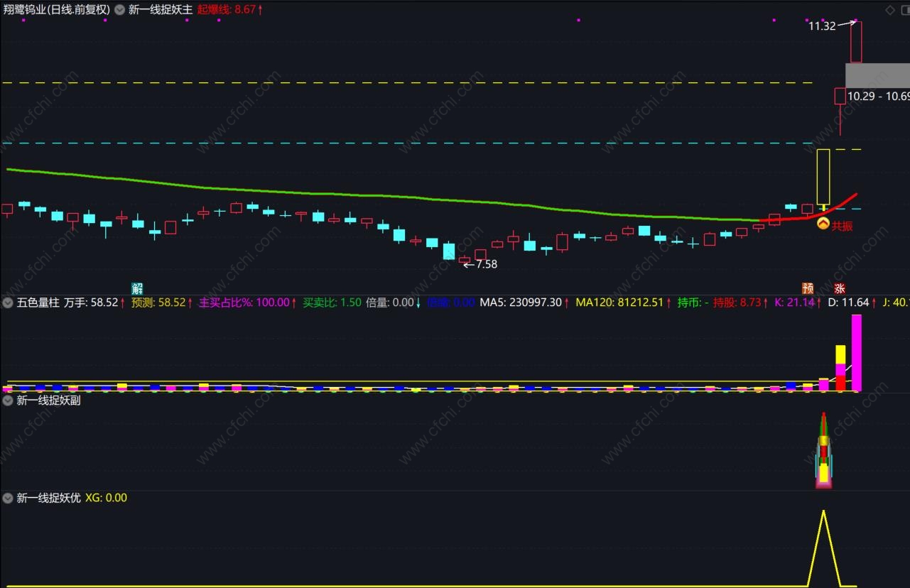Click the 买卖比: 1.50 value
910x588 pixels.
332,303
